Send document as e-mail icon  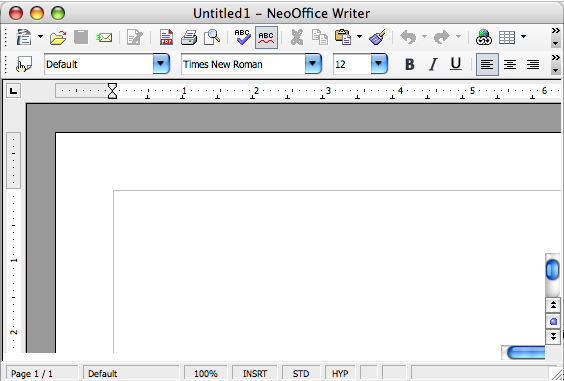click(x=104, y=37)
